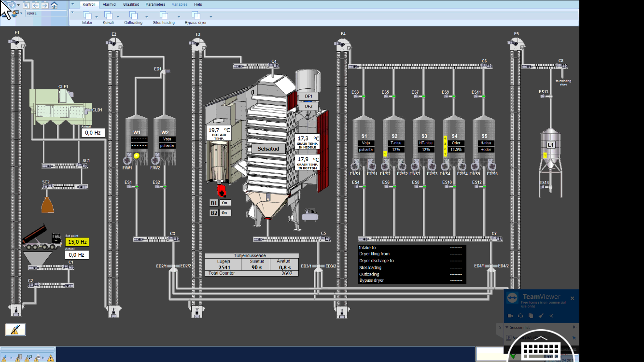Toggle burner B1 On switch
Image resolution: width=644 pixels, height=362 pixels.
(224, 203)
